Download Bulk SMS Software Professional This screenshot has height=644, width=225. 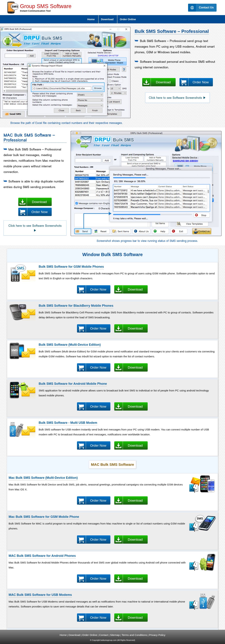[159, 82]
